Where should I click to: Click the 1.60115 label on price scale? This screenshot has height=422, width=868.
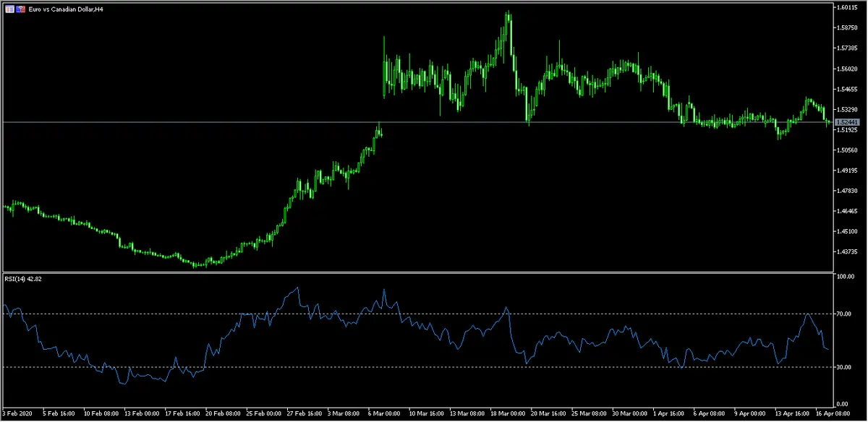[846, 8]
